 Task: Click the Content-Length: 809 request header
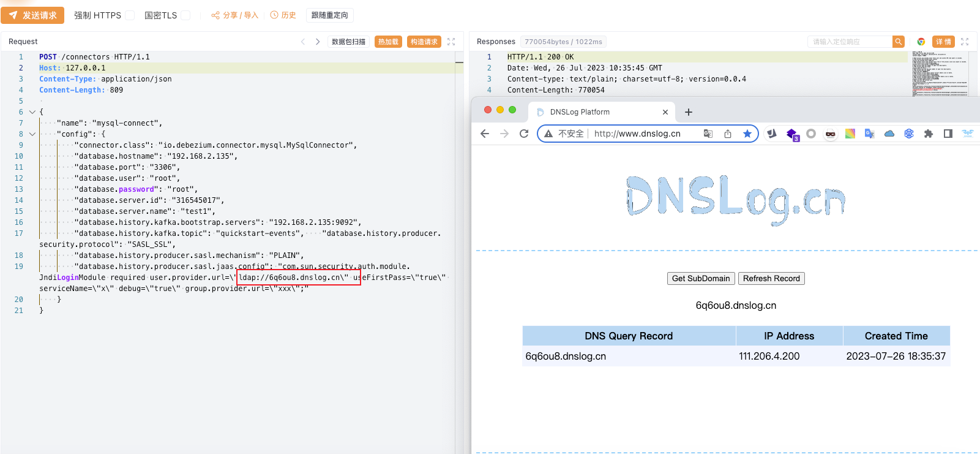81,90
